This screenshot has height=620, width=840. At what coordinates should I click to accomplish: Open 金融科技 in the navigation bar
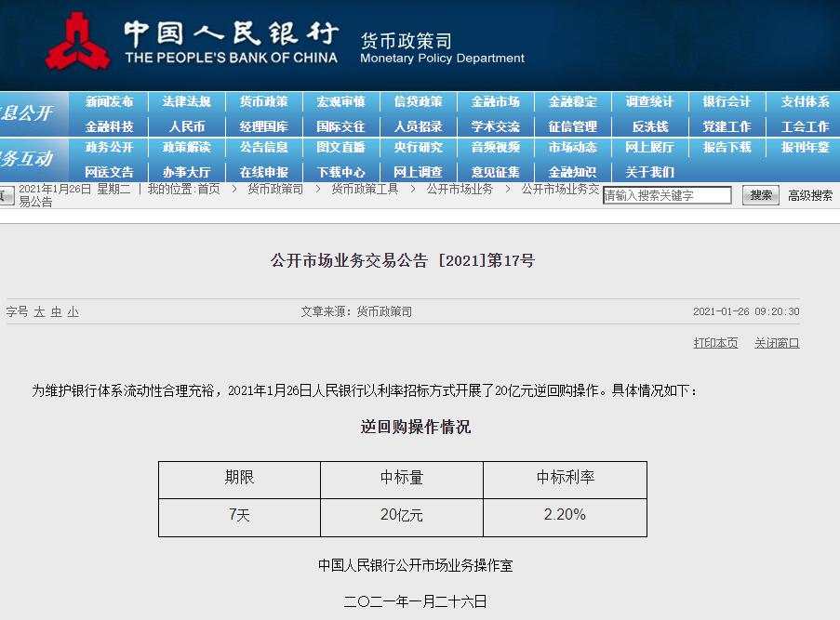[x=109, y=127]
